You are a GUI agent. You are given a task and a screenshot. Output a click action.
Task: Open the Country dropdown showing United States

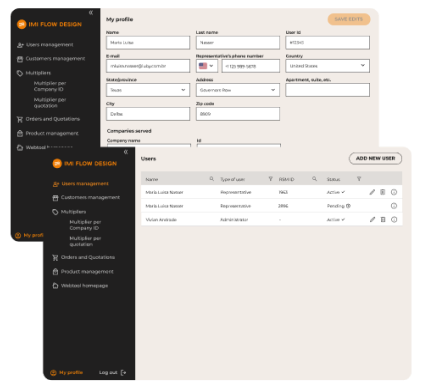(327, 66)
